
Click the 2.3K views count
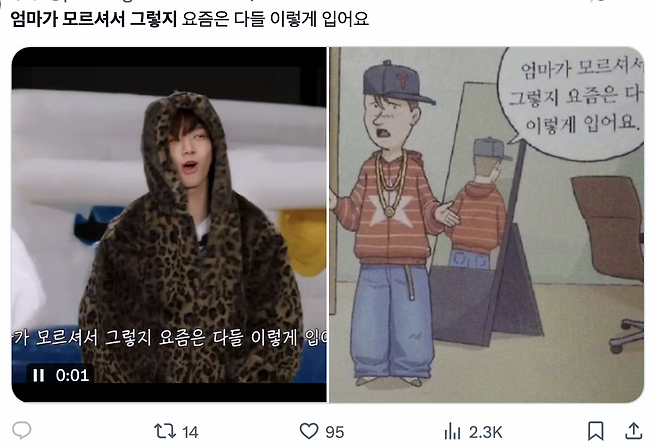coord(486,432)
